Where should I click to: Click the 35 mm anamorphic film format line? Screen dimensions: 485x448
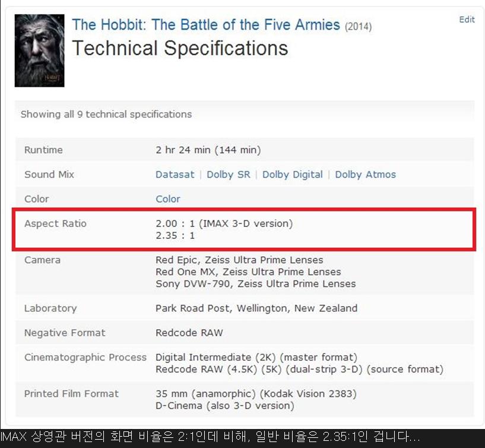(x=256, y=394)
